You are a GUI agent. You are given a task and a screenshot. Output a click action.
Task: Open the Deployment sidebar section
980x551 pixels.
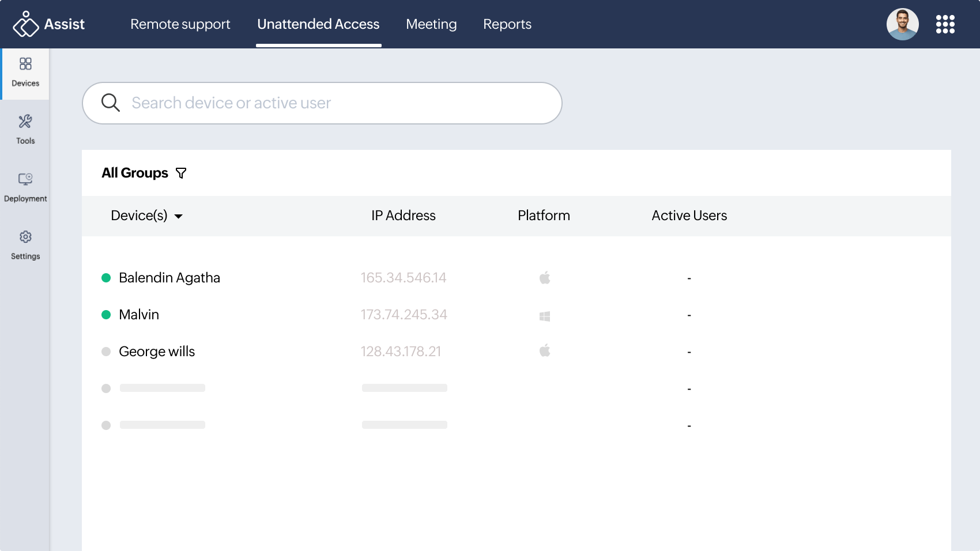(25, 187)
